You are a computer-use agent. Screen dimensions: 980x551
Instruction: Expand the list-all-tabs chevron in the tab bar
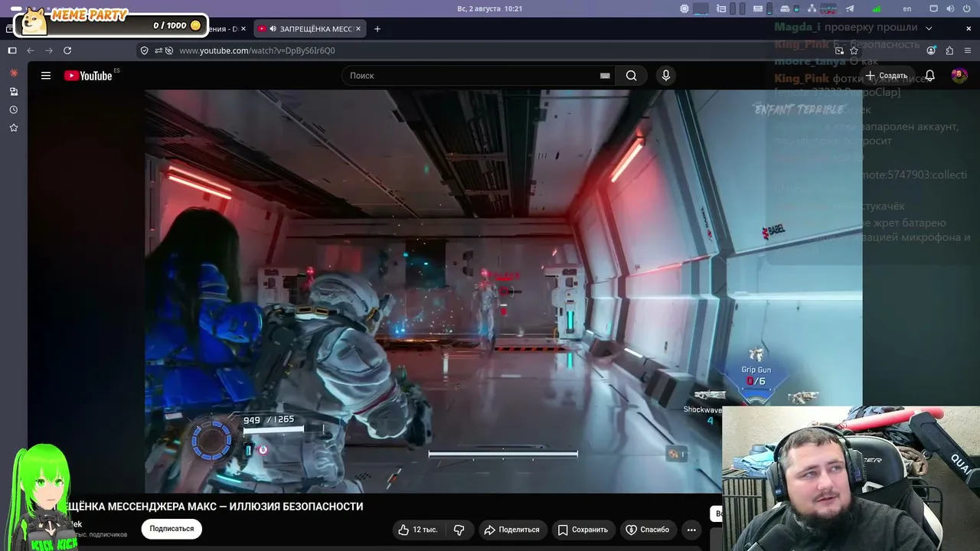(x=929, y=28)
